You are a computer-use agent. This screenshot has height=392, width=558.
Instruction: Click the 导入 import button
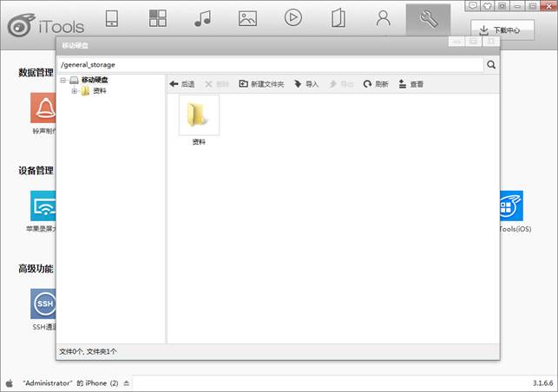(306, 84)
